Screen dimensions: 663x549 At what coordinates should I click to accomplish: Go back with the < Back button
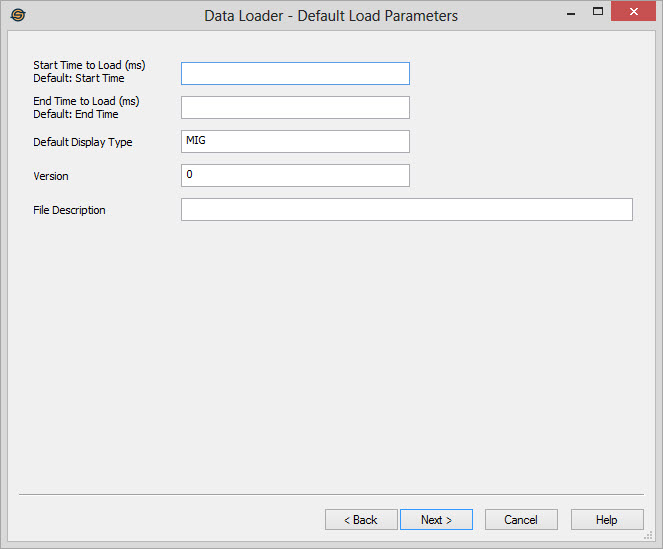tap(361, 520)
